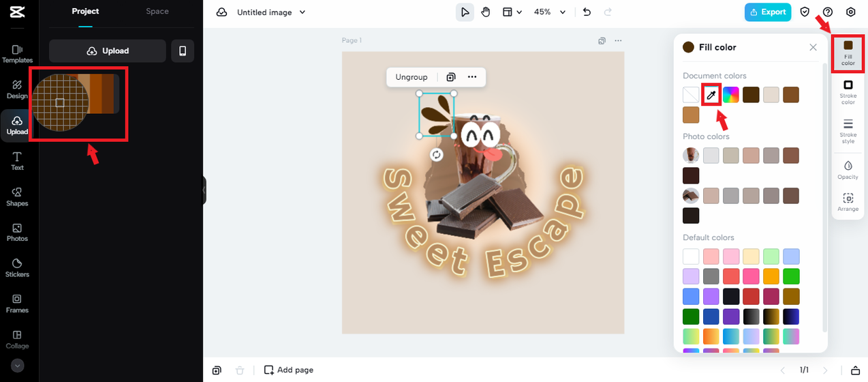
Task: Click the duplicate page icon above canvas
Action: pyautogui.click(x=602, y=41)
